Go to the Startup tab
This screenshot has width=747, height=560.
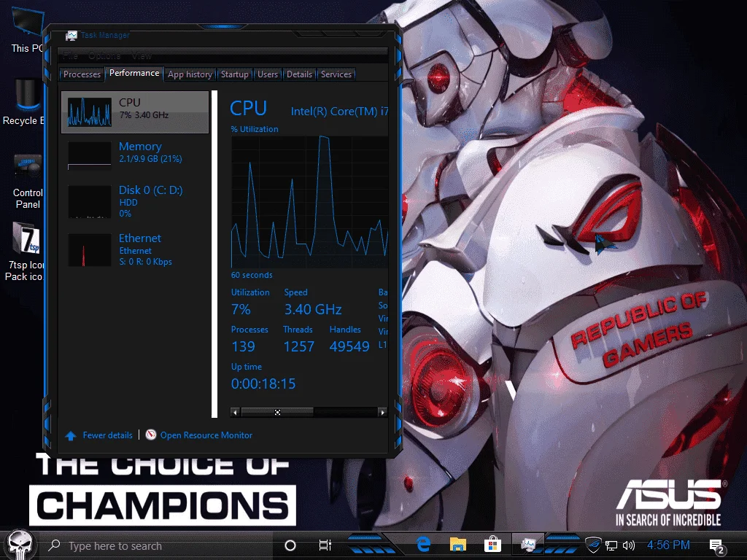point(234,74)
